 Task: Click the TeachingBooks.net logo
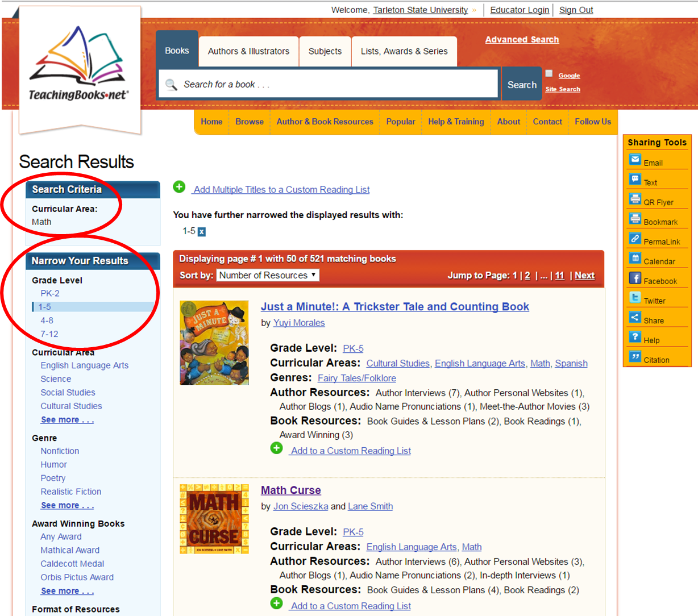coord(79,64)
